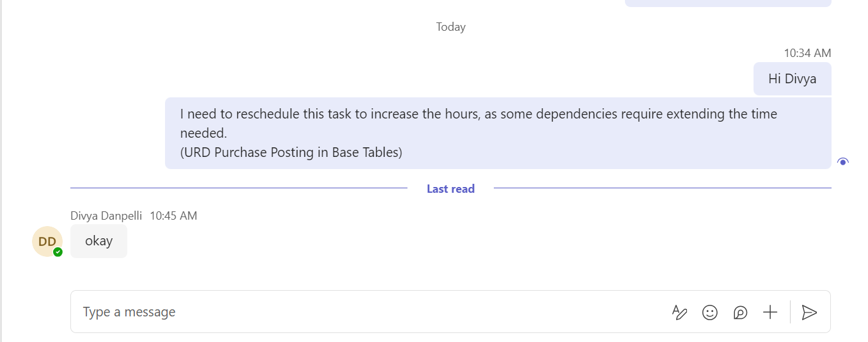Open the Loop components bubble icon

click(740, 312)
